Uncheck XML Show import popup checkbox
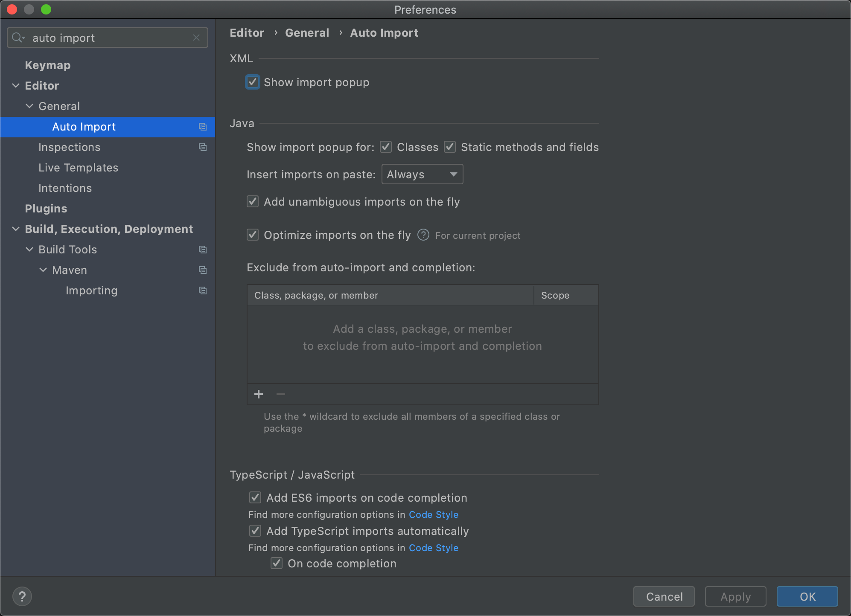Screen dimensions: 851x616 [x=253, y=82]
